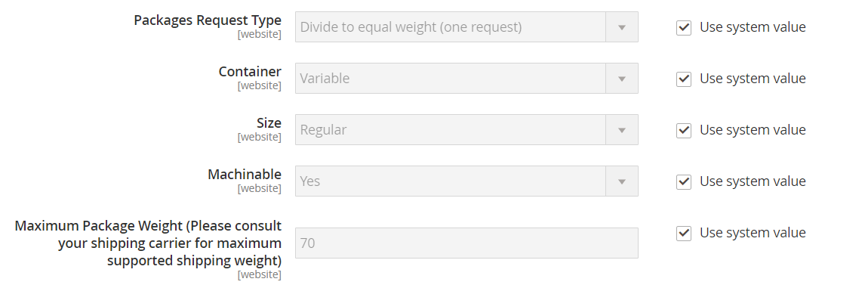This screenshot has height=288, width=868.
Task: Uncheck Use system value checkbox for Container
Action: 684,79
